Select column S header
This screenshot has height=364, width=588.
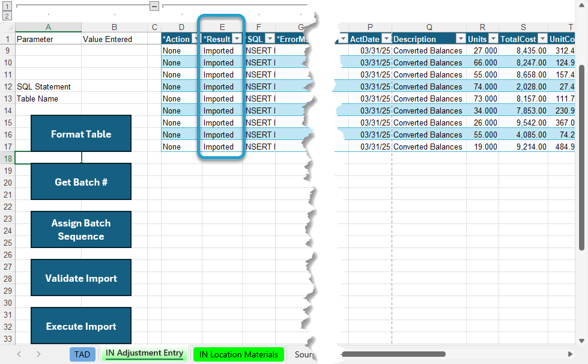[x=523, y=27]
